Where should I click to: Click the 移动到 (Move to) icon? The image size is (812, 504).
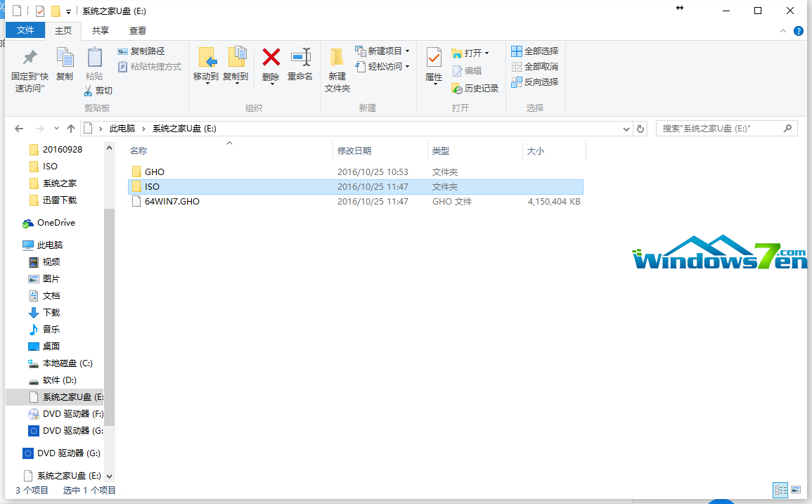tap(206, 62)
